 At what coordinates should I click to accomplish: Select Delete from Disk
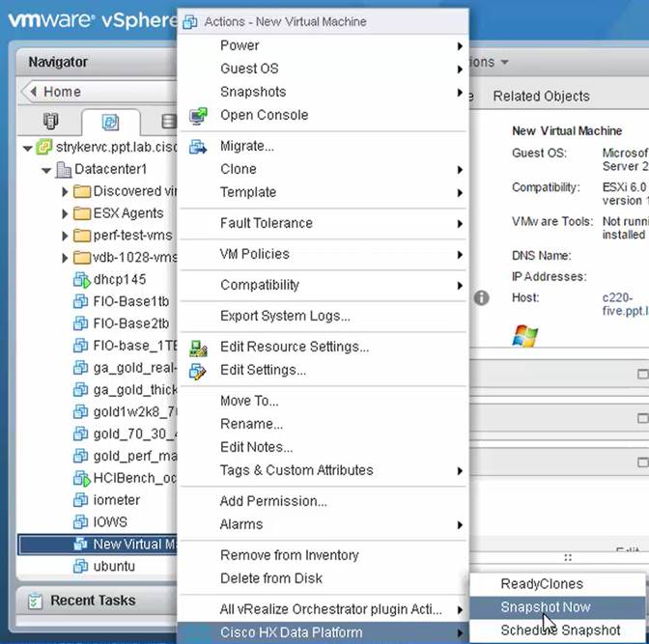point(323,578)
